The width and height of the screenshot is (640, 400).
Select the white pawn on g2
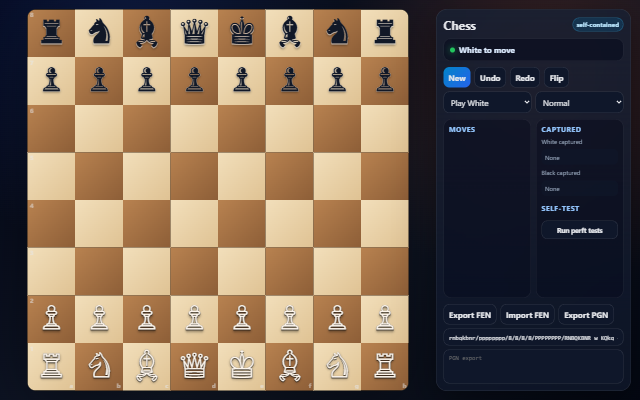337,319
